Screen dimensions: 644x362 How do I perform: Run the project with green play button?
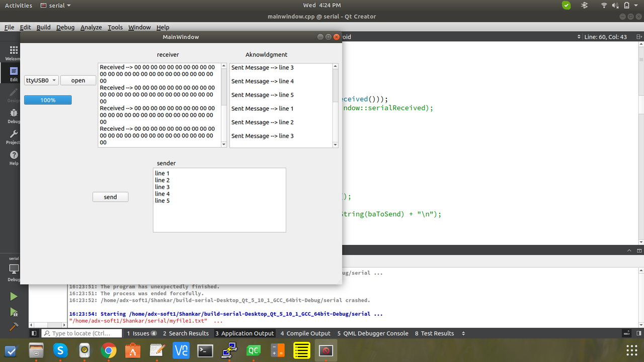14,297
